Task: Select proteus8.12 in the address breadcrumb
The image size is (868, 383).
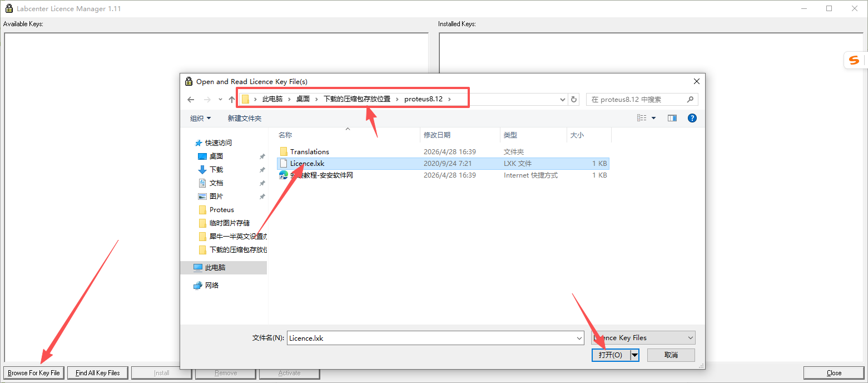Action: click(423, 99)
